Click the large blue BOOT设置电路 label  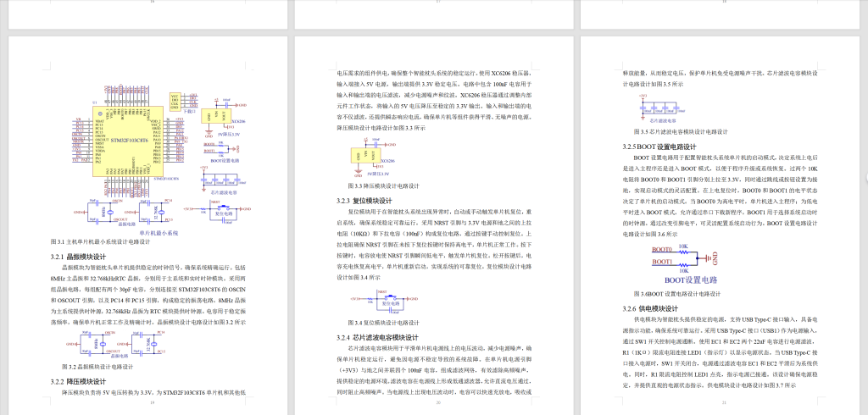click(690, 280)
